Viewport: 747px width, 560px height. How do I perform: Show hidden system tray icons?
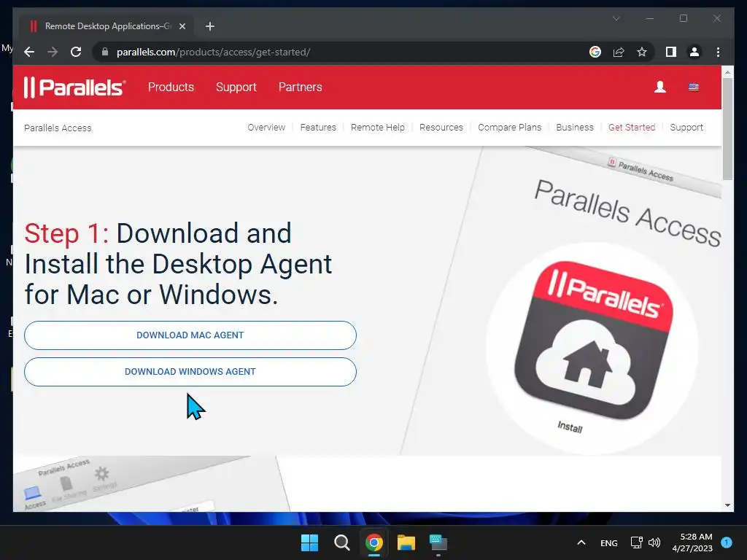[581, 542]
